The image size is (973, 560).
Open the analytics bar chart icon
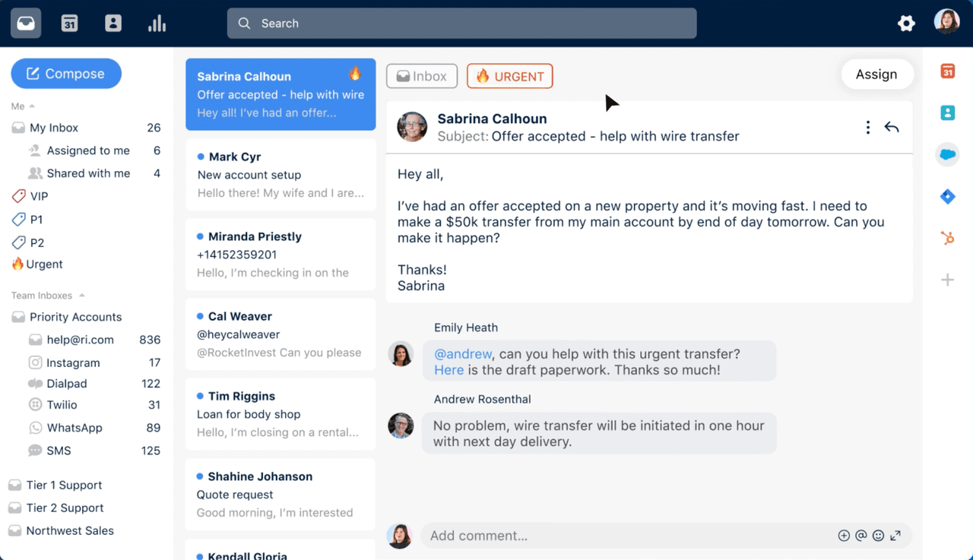tap(157, 24)
